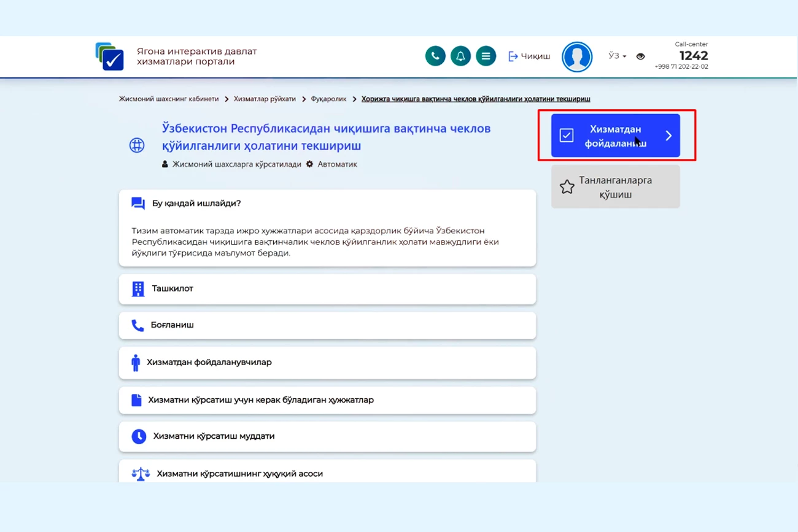Click Жисмоний шахсларга кўрсатилади label
Image resolution: width=798 pixels, height=532 pixels.
coord(231,164)
